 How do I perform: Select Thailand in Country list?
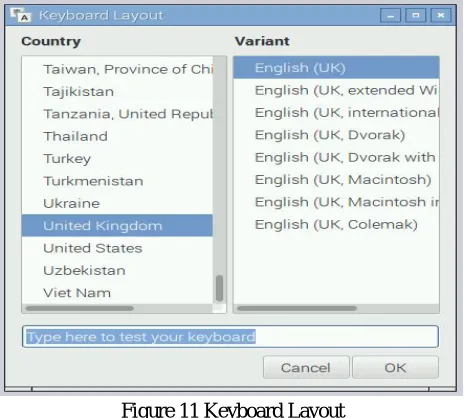tap(117, 136)
